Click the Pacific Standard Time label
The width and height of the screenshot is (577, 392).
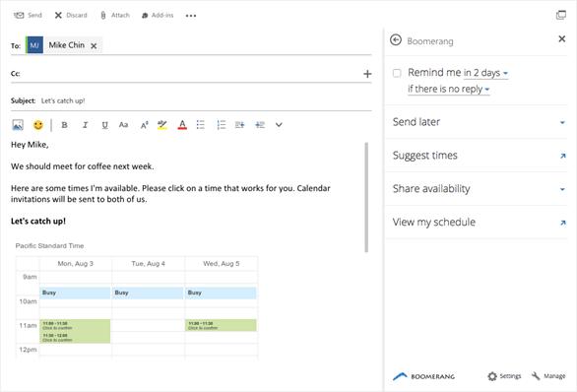click(x=49, y=245)
